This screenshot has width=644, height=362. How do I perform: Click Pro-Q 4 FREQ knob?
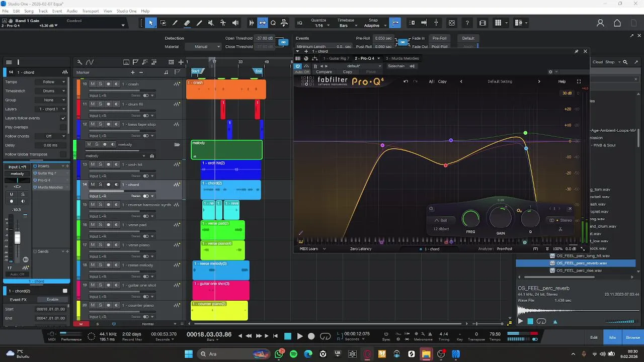tap(471, 219)
